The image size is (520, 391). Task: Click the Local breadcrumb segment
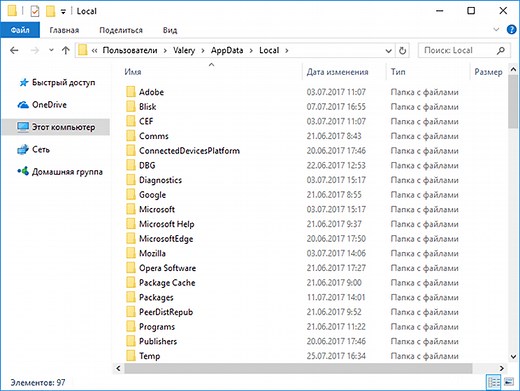point(269,50)
